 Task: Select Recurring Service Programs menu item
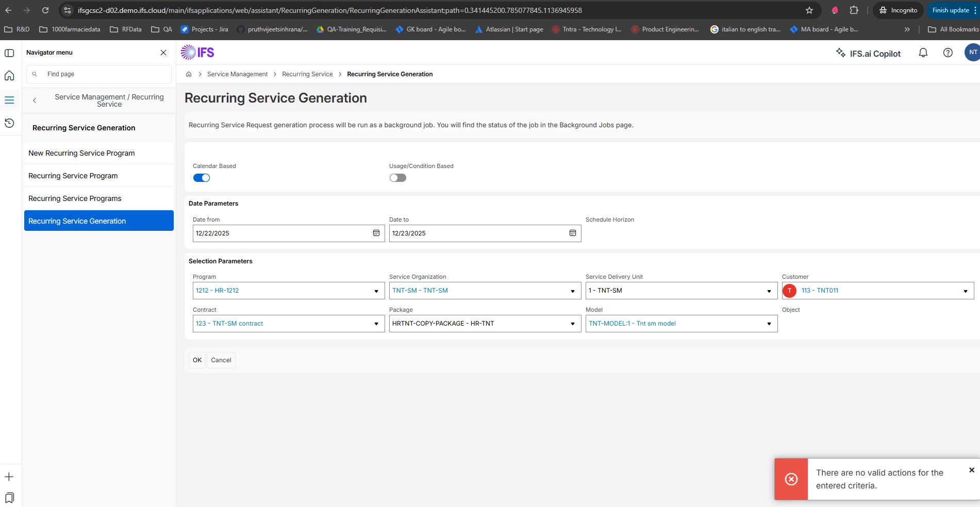tap(75, 198)
